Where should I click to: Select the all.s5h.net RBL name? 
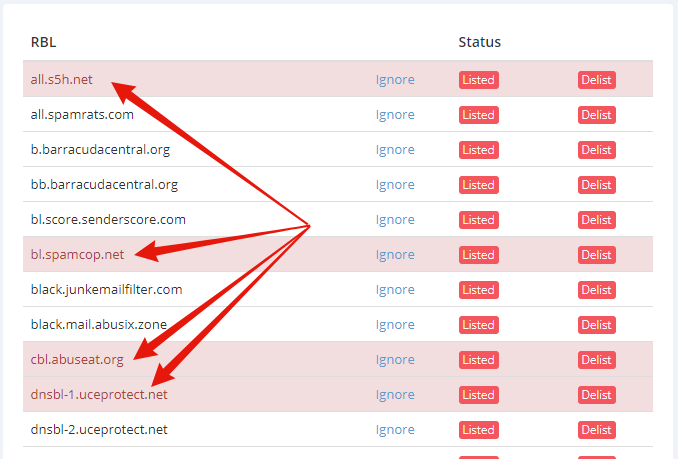tap(61, 80)
